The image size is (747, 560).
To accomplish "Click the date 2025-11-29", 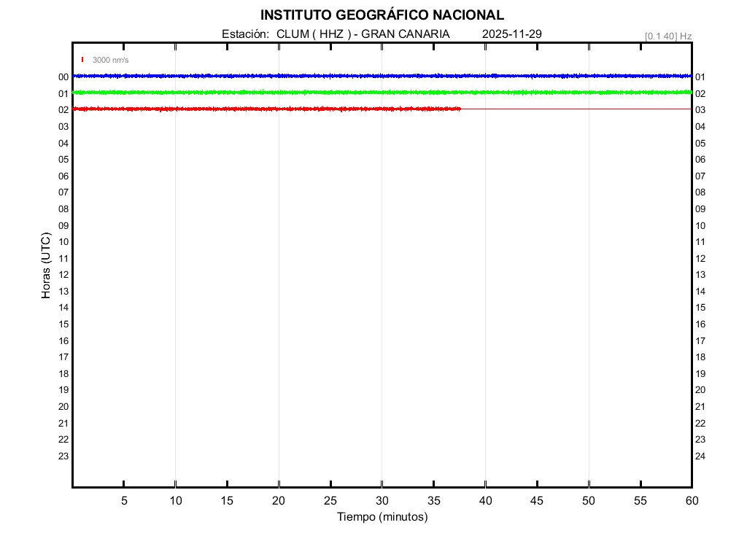I will click(x=512, y=34).
